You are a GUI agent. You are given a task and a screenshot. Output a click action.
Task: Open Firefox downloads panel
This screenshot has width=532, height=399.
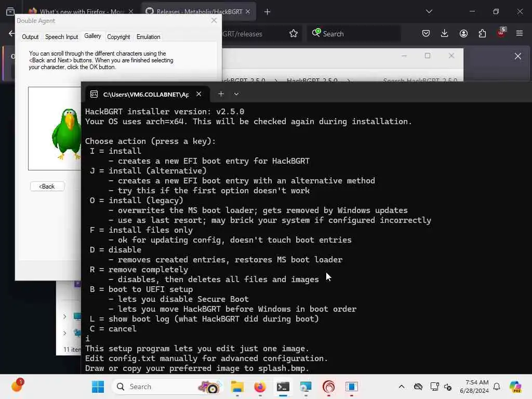[445, 34]
